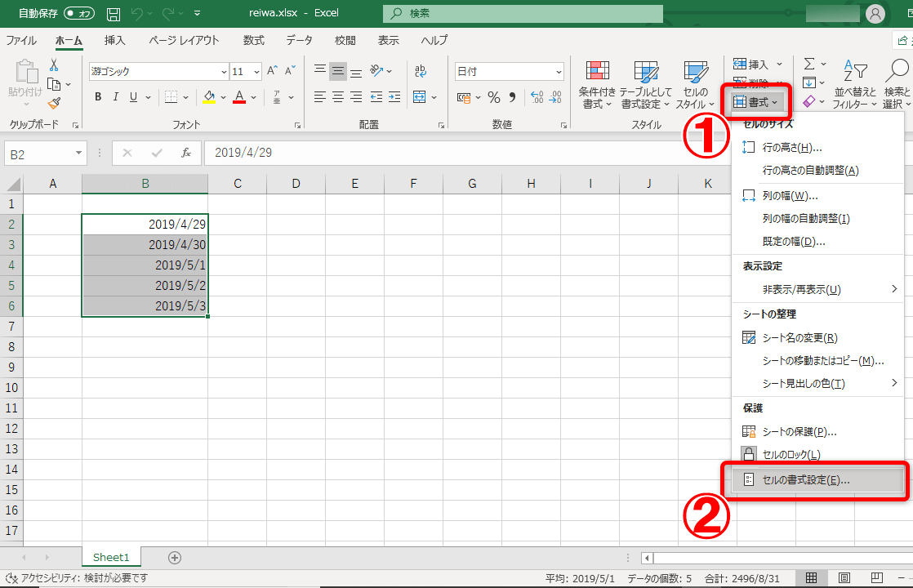The image size is (913, 588).
Task: Click the Cut scissors icon
Action: tap(54, 65)
